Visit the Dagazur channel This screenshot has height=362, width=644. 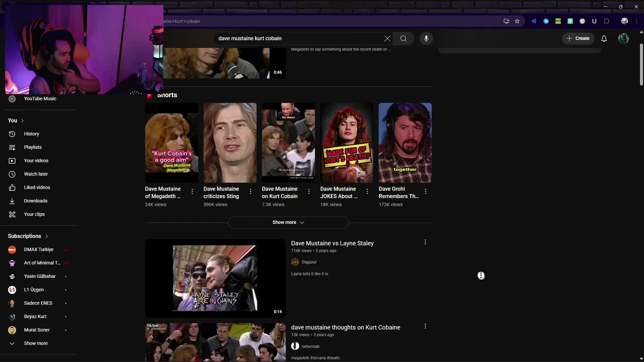(x=309, y=262)
